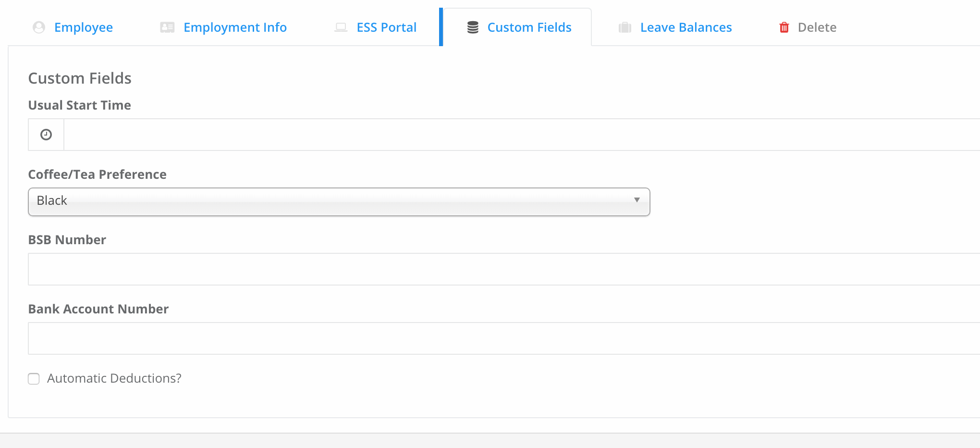
Task: Click the Automatic Deductions? label text
Action: [114, 378]
